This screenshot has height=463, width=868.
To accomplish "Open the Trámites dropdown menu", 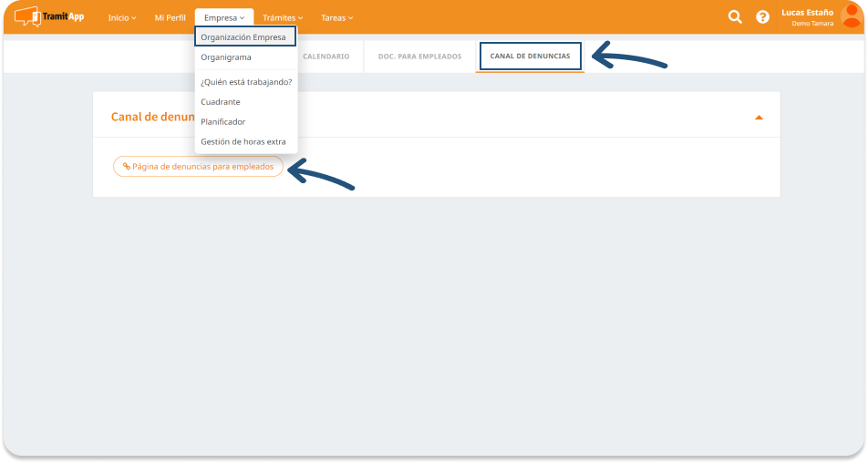I will 283,18.
